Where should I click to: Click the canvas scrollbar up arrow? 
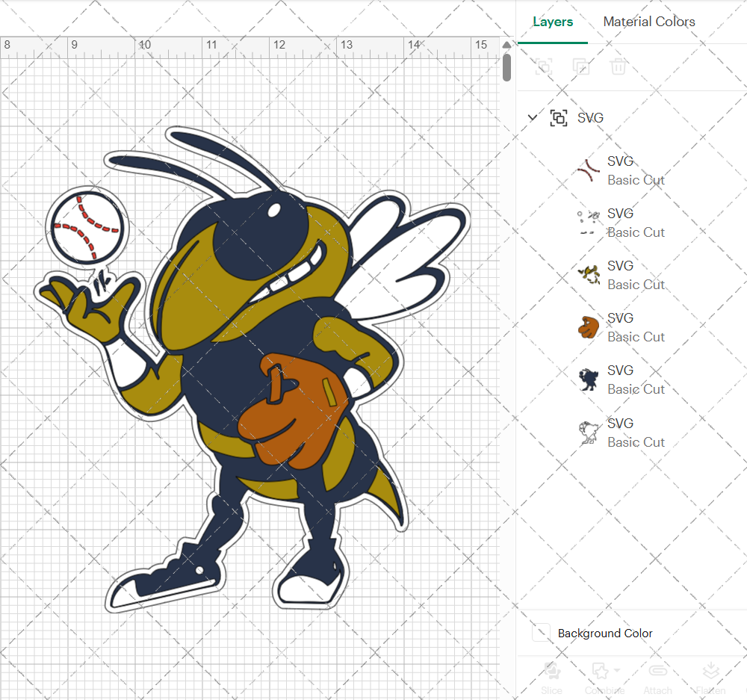507,45
